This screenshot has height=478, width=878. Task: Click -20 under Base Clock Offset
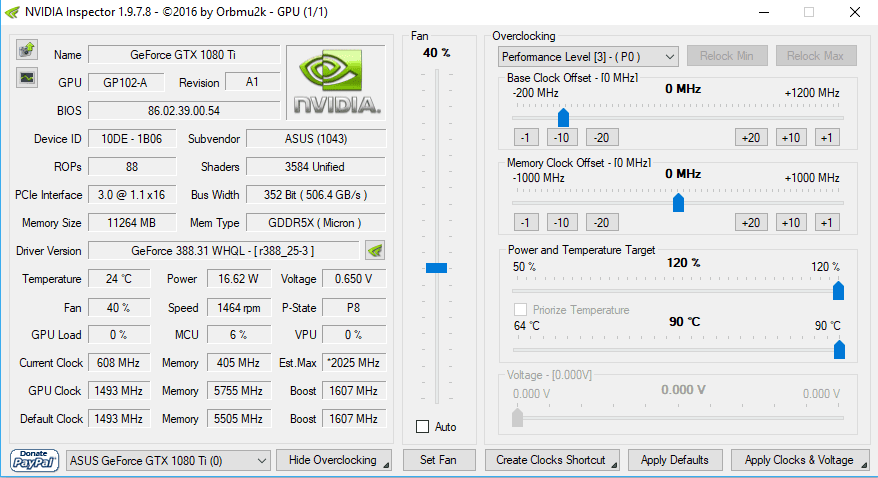(602, 137)
